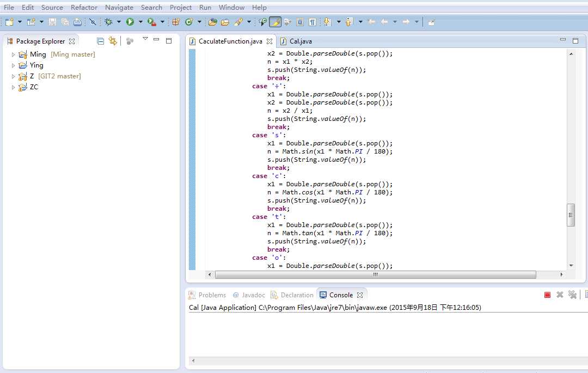Select the Ming project in Package Explorer
The width and height of the screenshot is (588, 373).
point(57,54)
